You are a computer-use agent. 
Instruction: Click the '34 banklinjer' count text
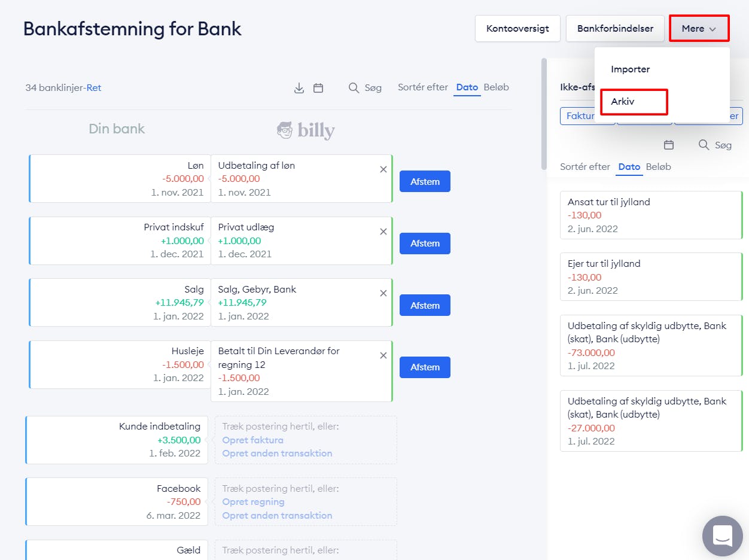click(x=54, y=88)
